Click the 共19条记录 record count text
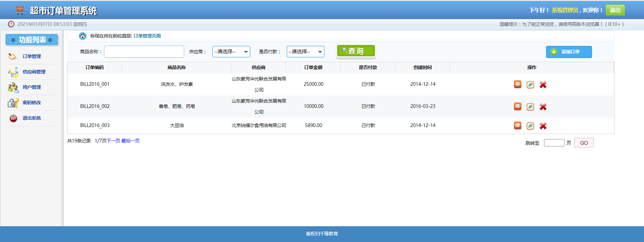The height and width of the screenshot is (242, 644). tap(79, 141)
